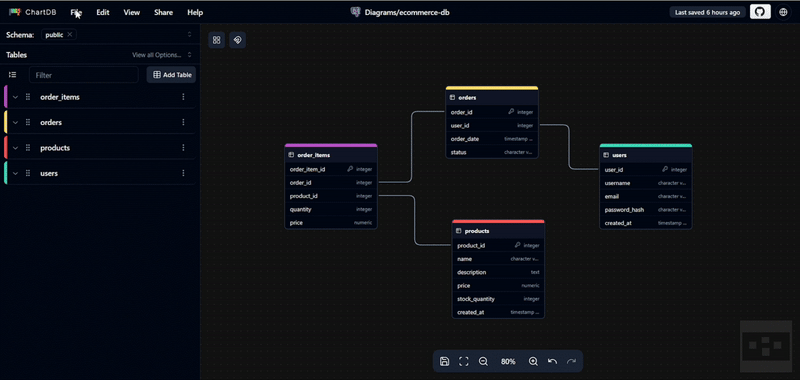Click the highlight overlapping tables icon

tap(237, 40)
